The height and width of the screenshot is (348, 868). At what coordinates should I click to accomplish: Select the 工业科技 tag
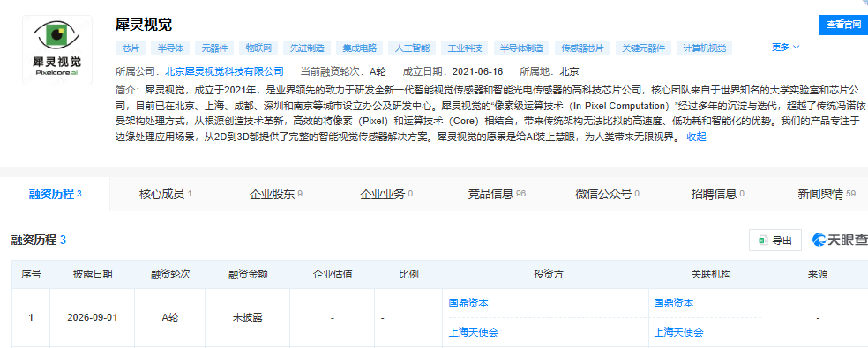[x=465, y=48]
